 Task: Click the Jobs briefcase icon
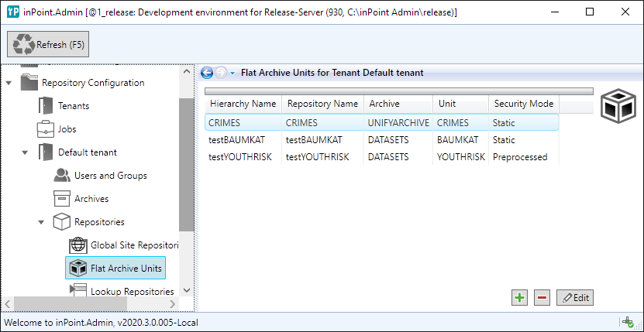45,129
